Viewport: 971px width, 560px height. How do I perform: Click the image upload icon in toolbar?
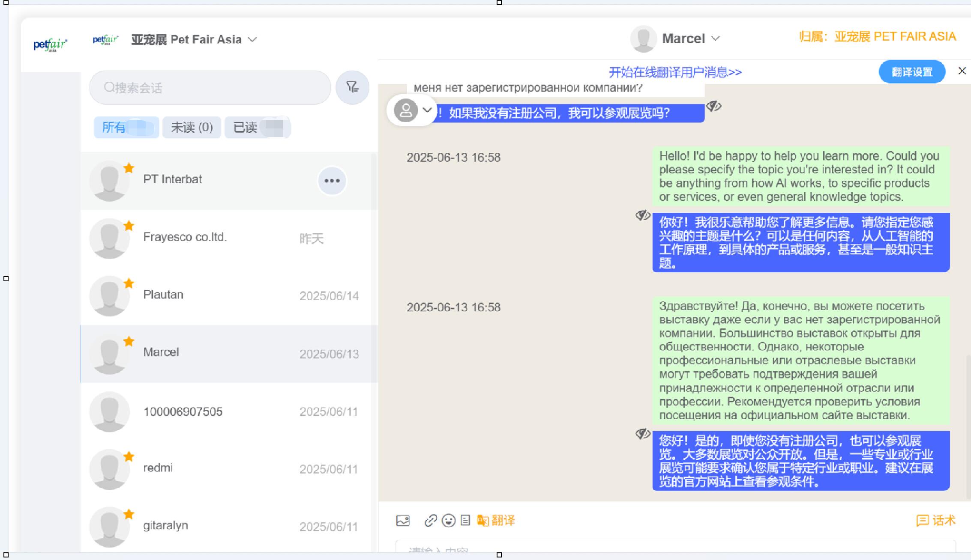pos(402,521)
